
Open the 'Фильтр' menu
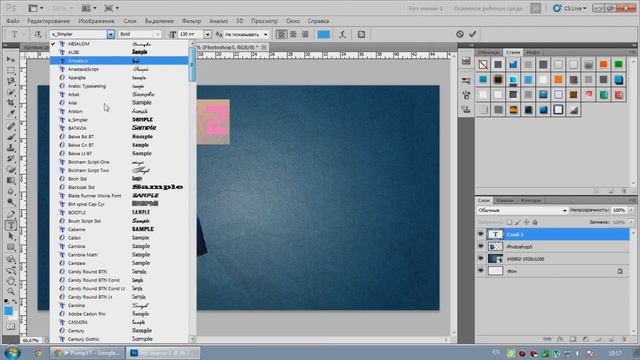191,21
